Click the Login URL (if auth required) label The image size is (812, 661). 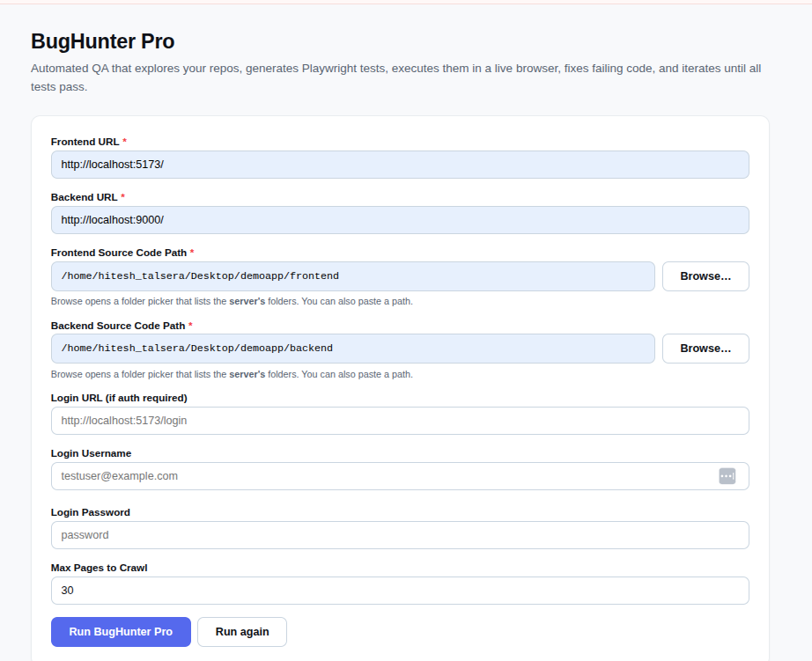click(119, 398)
